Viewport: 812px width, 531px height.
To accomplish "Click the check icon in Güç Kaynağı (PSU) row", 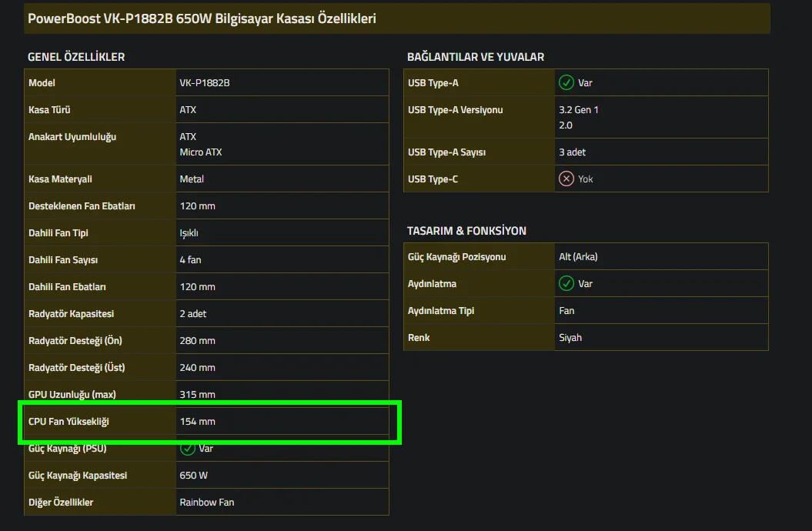I will coord(187,449).
